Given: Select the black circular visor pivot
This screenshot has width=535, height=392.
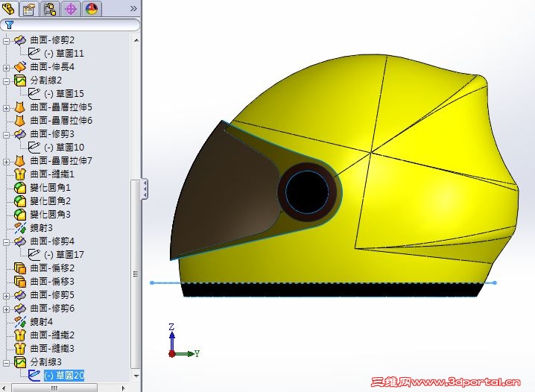Looking at the screenshot, I should tap(307, 192).
